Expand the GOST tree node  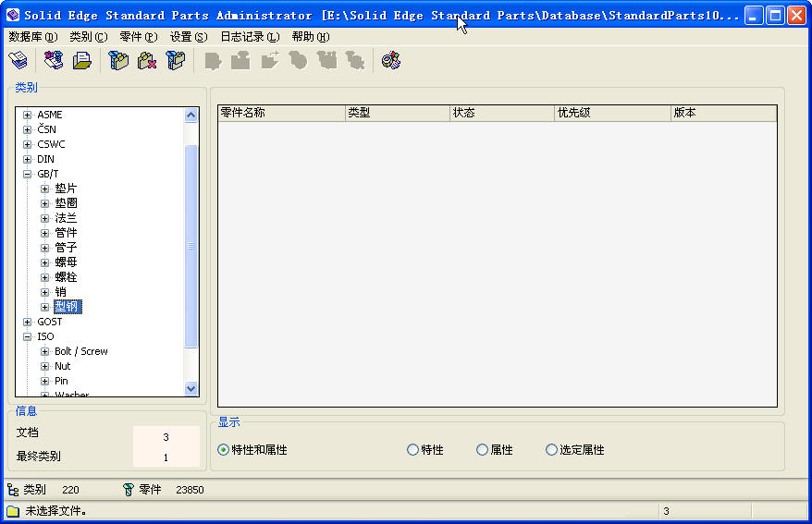[28, 322]
